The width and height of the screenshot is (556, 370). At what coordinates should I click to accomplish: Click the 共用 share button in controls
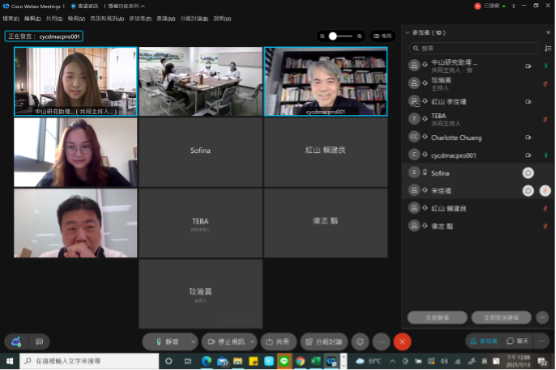[x=278, y=342]
